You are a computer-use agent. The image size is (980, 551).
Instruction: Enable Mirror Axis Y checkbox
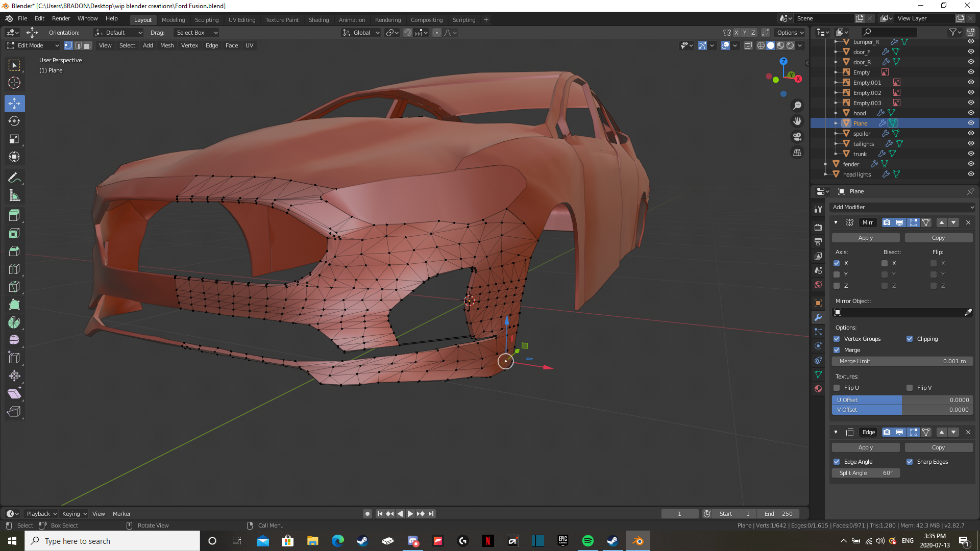(837, 274)
